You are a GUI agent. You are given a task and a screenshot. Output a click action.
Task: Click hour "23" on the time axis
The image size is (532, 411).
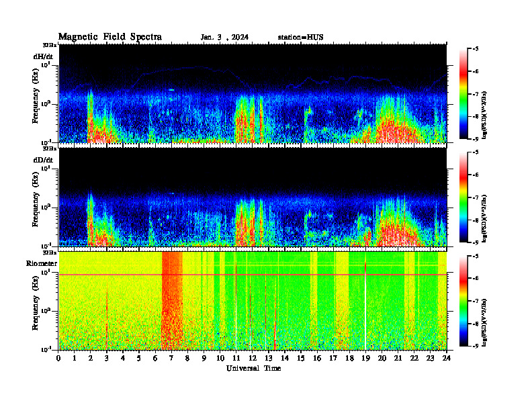431,358
